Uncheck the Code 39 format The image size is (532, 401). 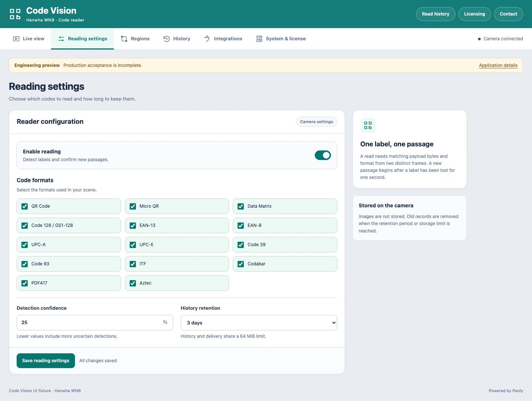[241, 245]
